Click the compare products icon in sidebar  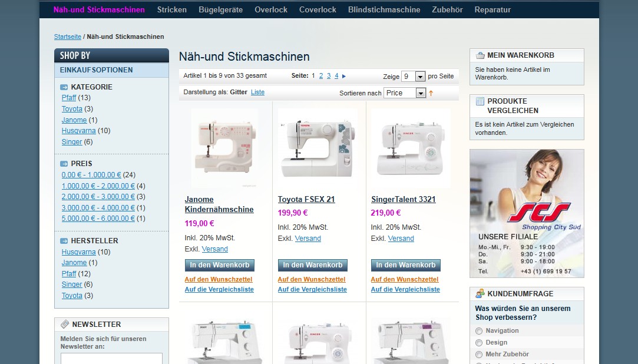[480, 101]
